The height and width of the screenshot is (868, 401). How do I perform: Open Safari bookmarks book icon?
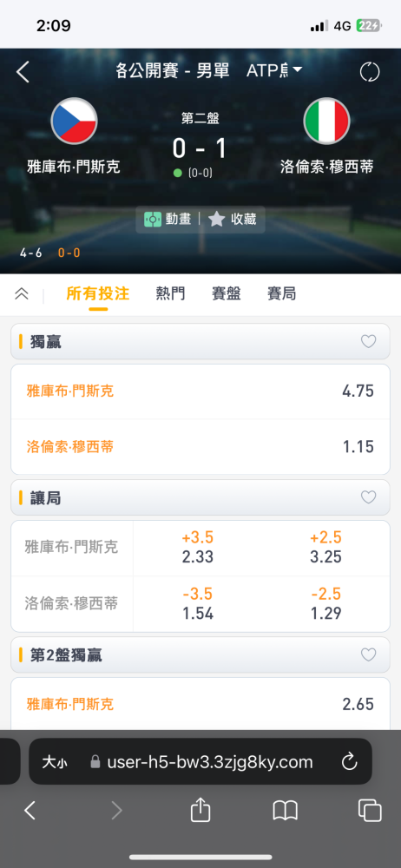286,812
